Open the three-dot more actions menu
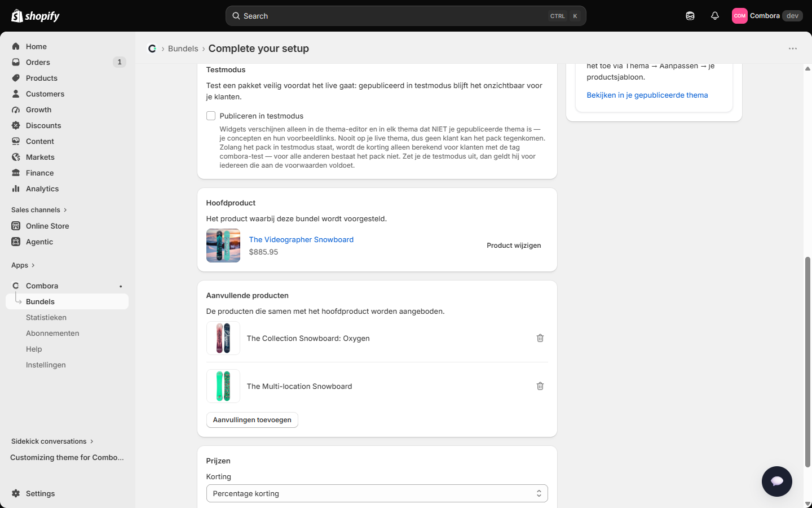Screen dimensions: 812x508 [793, 49]
